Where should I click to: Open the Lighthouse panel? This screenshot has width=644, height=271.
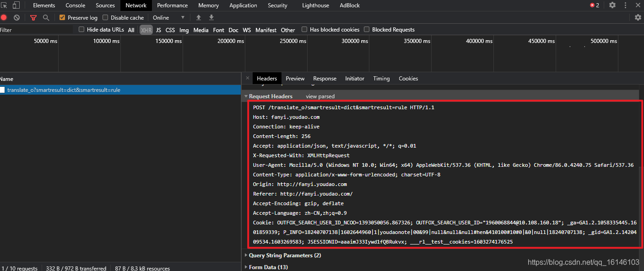pyautogui.click(x=315, y=5)
